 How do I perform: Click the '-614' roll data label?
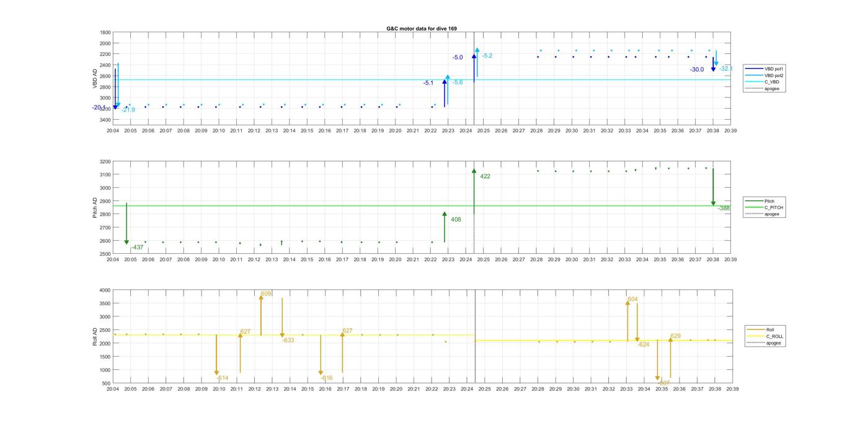coord(222,378)
